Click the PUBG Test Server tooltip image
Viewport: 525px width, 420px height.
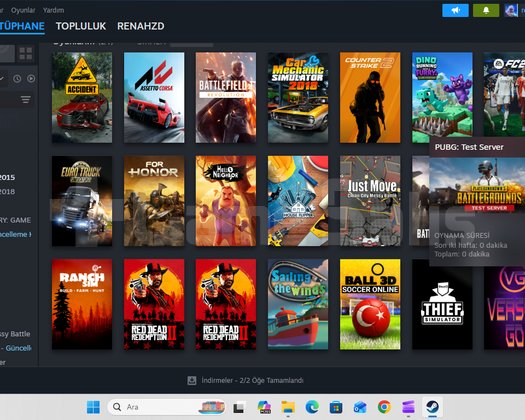point(477,185)
